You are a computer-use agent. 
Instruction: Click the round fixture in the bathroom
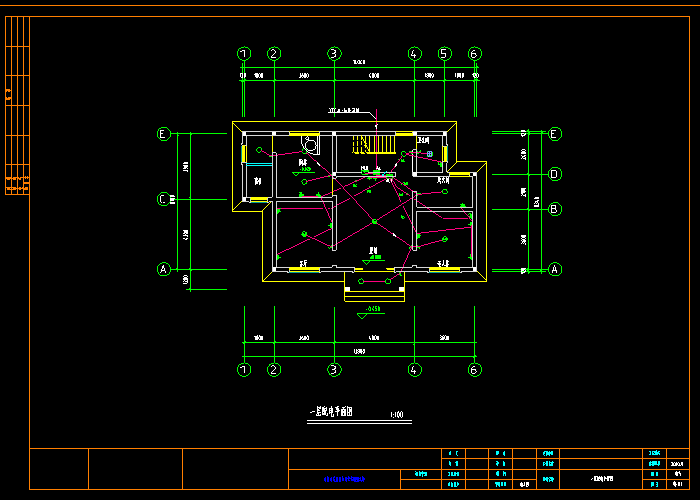point(311,144)
